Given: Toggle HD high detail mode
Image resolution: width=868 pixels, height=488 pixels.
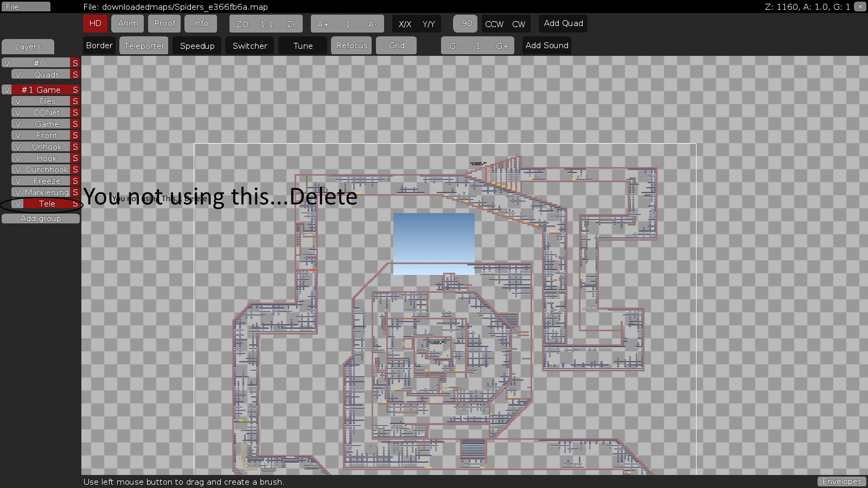Looking at the screenshot, I should coord(95,23).
